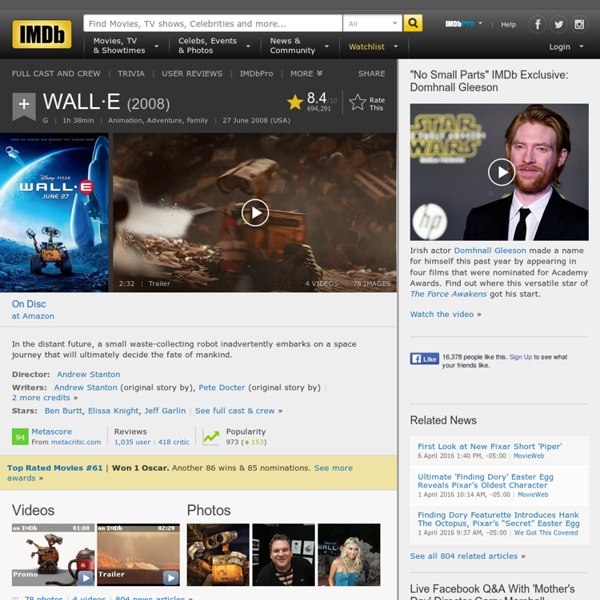Image resolution: width=600 pixels, height=600 pixels.
Task: Open The Force Awakens link
Action: pyautogui.click(x=448, y=294)
